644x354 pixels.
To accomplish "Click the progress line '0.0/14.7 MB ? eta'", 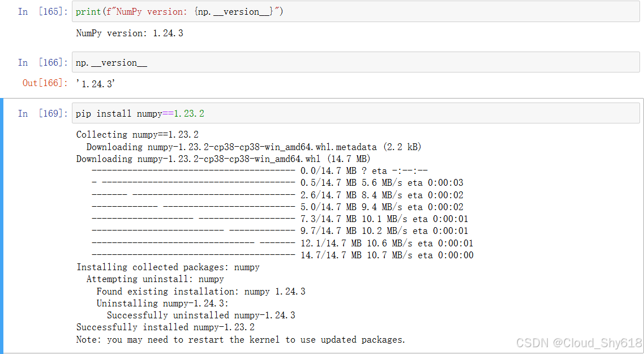I will (x=260, y=170).
